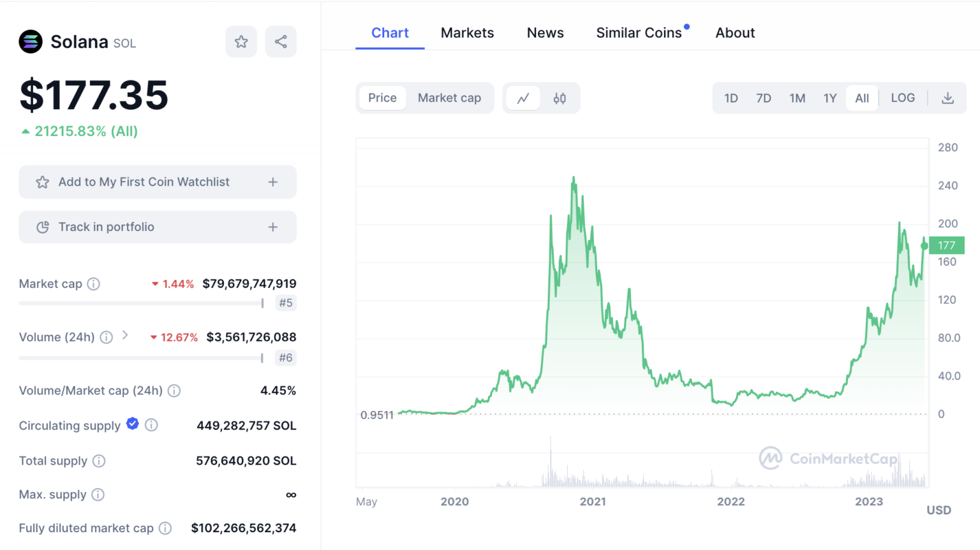Open the share icon next to Solana

(x=281, y=41)
